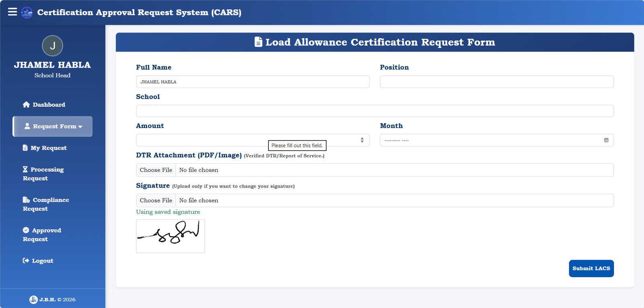
Task: Click the 'Using saved signature' text
Action: [168, 212]
